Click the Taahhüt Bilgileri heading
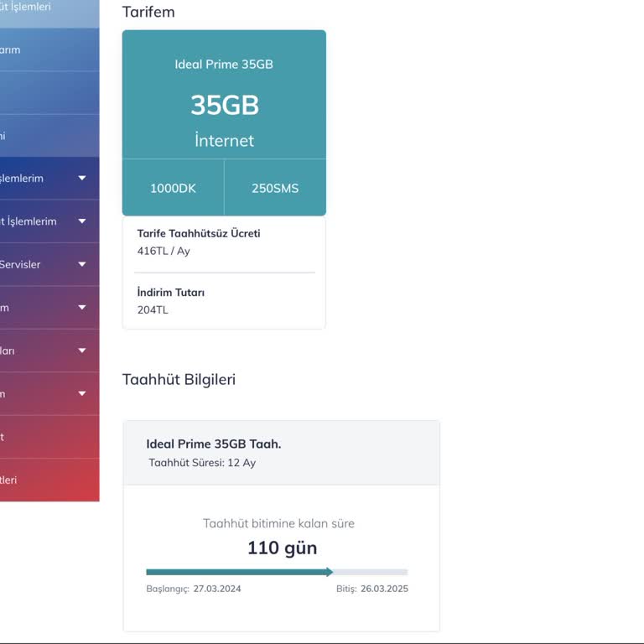644x644 pixels. (x=179, y=380)
